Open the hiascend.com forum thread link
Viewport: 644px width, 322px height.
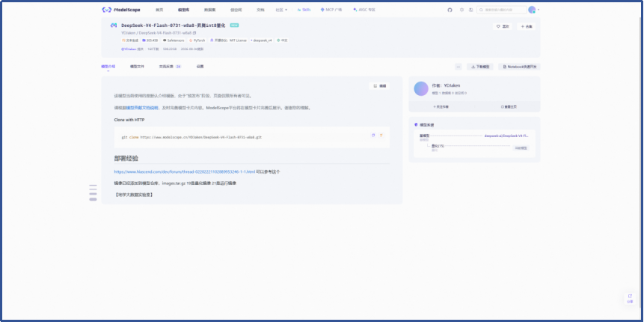tap(185, 172)
